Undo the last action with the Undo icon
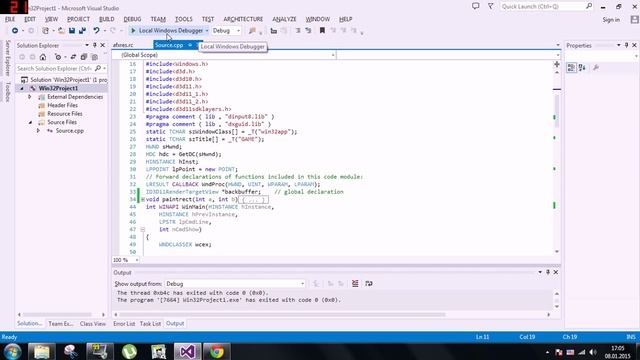The height and width of the screenshot is (360, 640). [96, 31]
